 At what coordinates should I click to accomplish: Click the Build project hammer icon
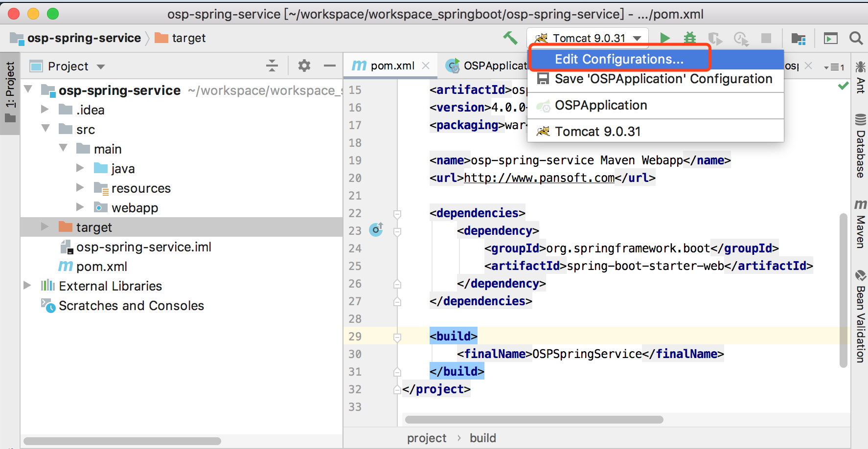click(510, 38)
